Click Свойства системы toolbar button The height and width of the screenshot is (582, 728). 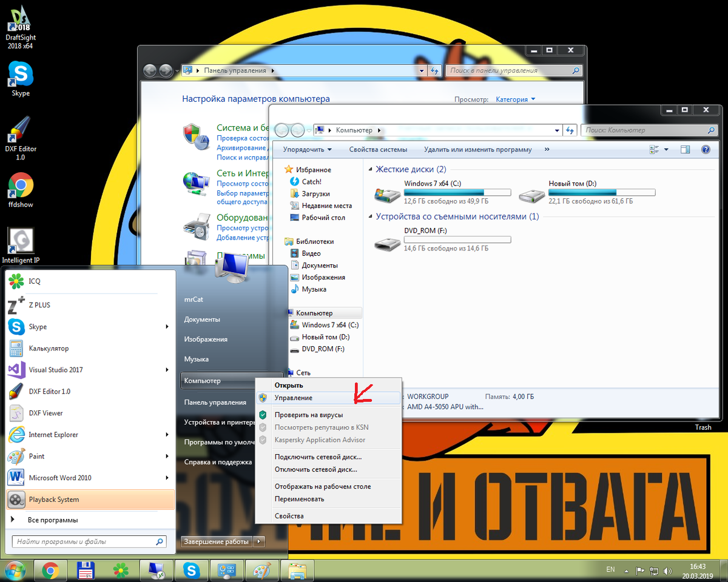coord(378,149)
